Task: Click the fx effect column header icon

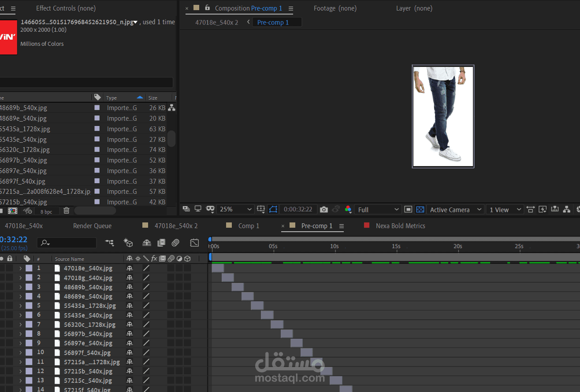Action: click(154, 259)
